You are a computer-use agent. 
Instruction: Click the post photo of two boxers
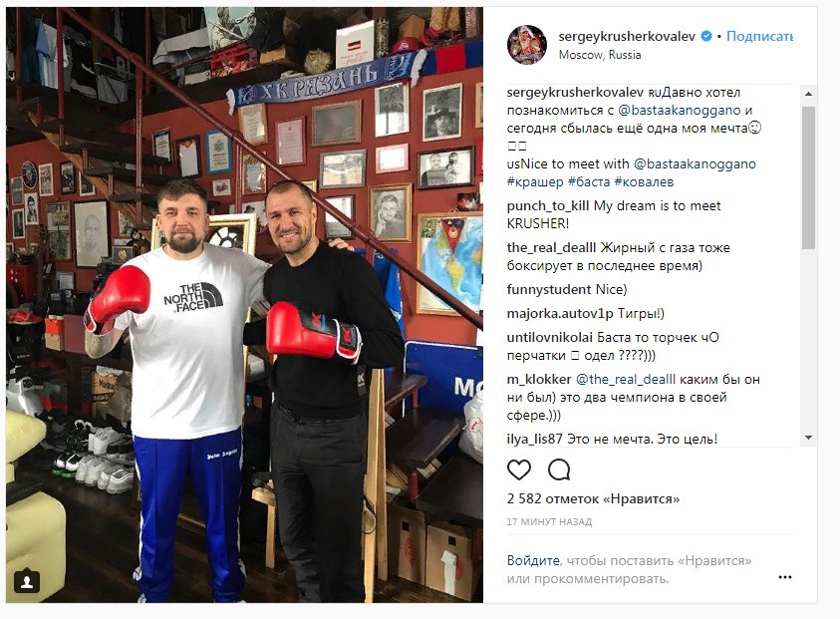click(244, 304)
